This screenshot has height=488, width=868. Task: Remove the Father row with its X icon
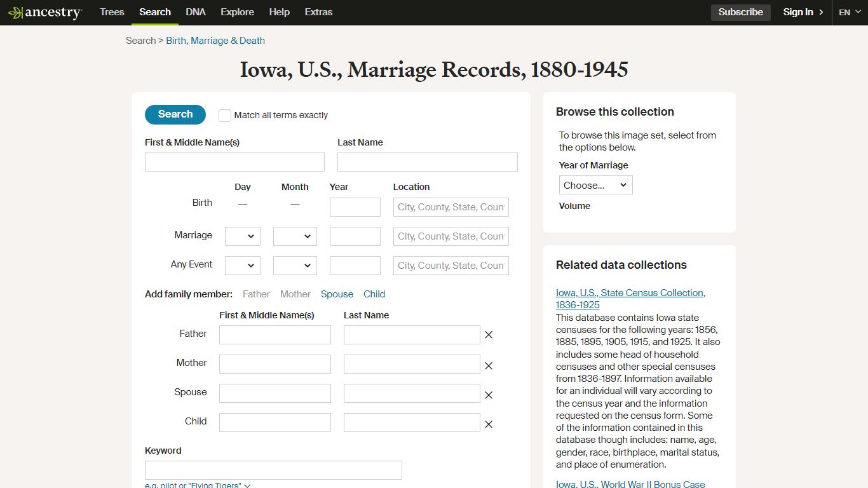[489, 335]
